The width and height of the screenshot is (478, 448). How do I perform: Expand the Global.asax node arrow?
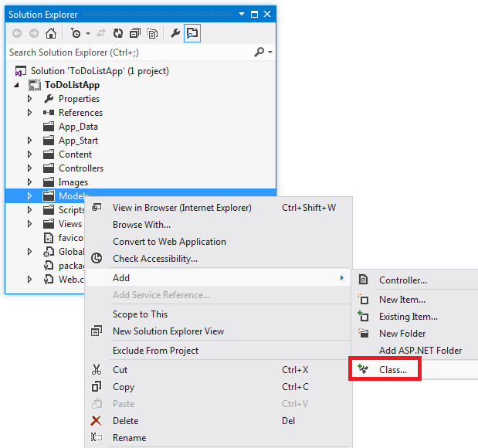point(29,252)
